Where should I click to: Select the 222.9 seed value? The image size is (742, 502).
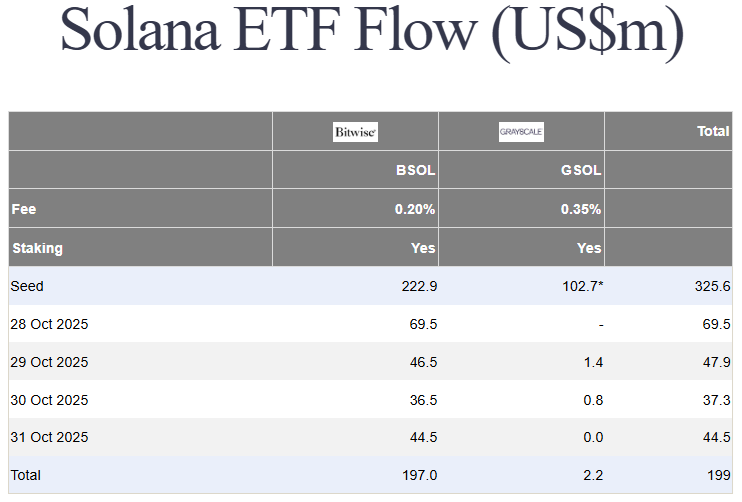tap(419, 286)
